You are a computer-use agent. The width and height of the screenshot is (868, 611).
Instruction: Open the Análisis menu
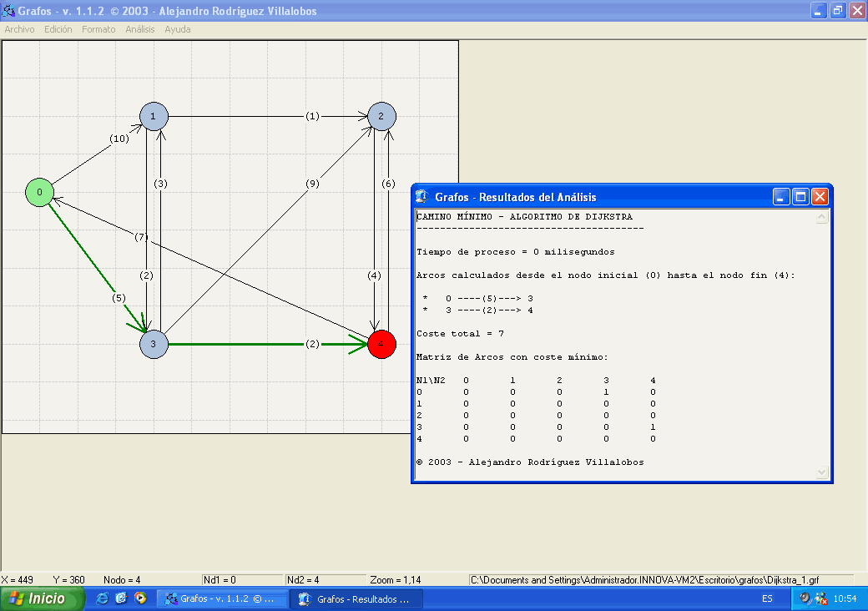coord(140,29)
